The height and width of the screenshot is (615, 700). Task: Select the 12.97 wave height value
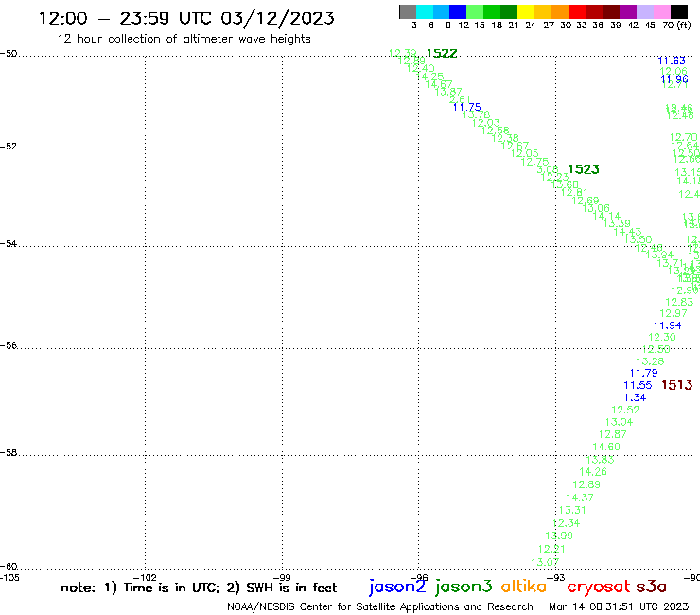674,313
